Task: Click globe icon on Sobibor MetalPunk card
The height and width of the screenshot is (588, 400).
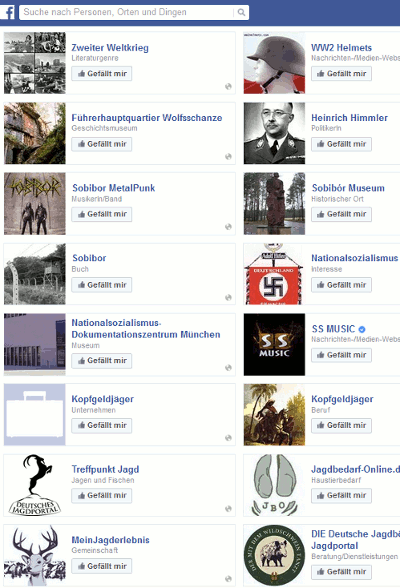Action: (228, 226)
